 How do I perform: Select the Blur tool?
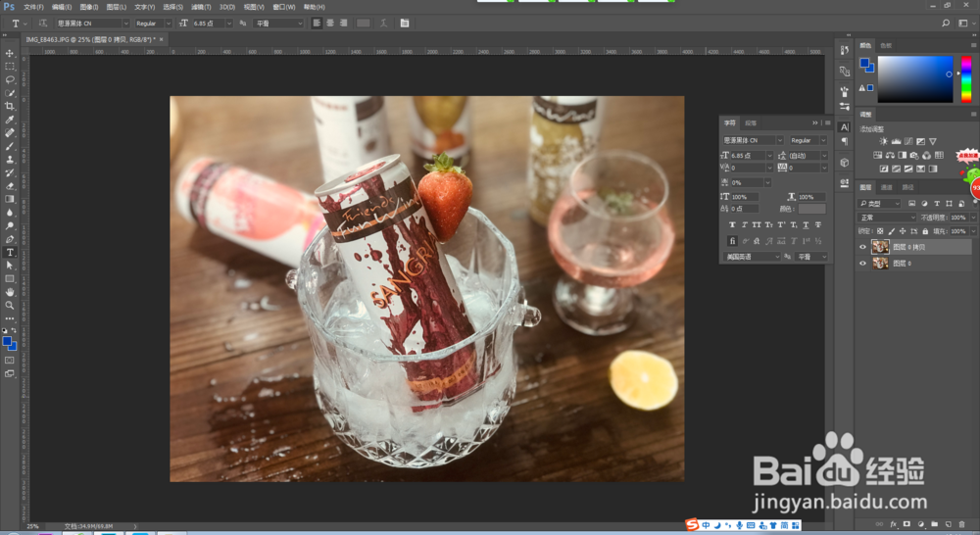(x=10, y=213)
